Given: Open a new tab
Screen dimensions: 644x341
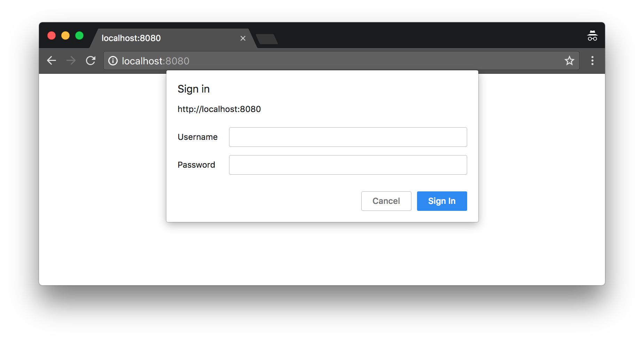Looking at the screenshot, I should pos(267,39).
